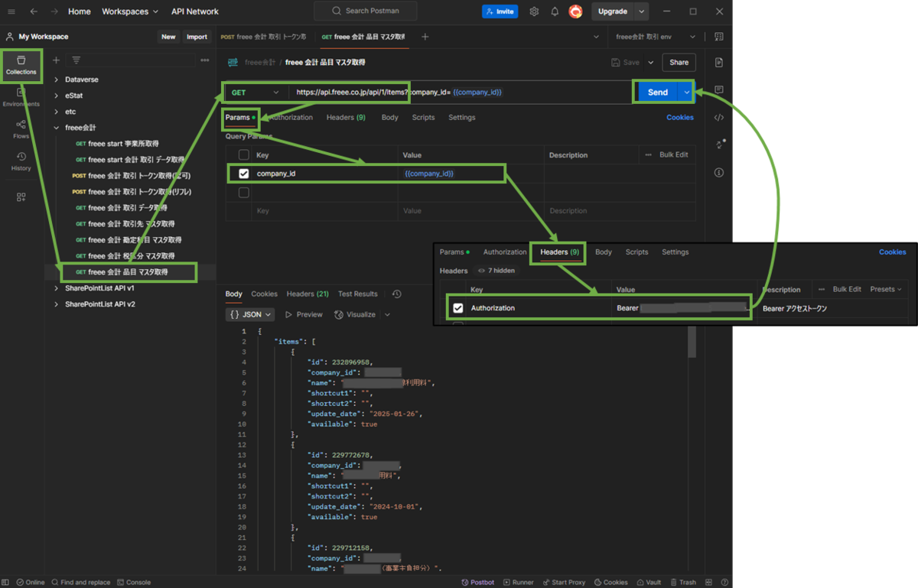Open the JSON response format dropdown
The height and width of the screenshot is (588, 918).
(251, 314)
